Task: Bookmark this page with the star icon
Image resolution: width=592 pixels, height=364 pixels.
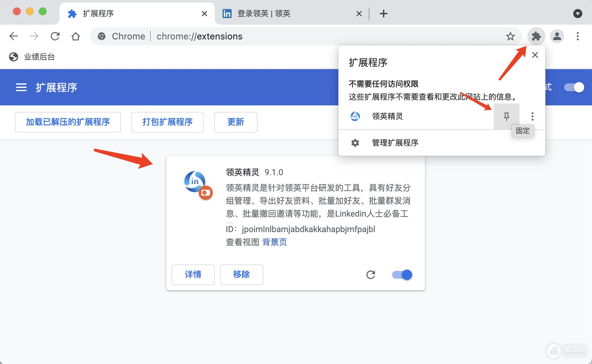Action: click(510, 36)
